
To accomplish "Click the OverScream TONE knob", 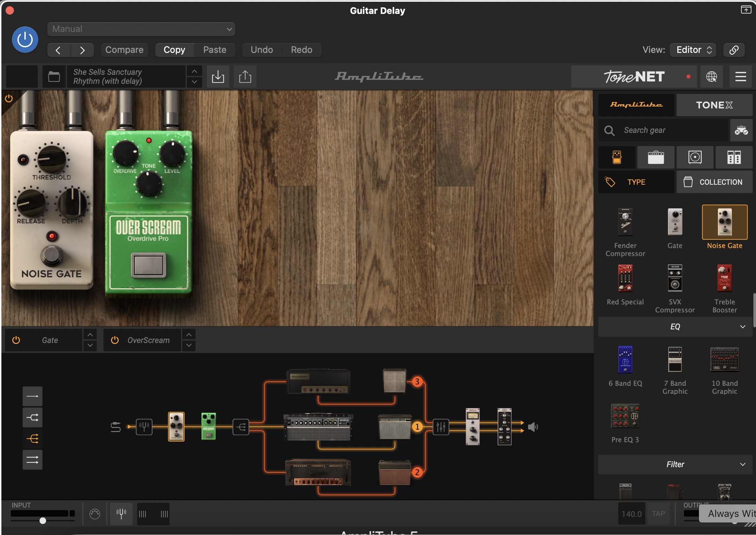I will pos(149,183).
